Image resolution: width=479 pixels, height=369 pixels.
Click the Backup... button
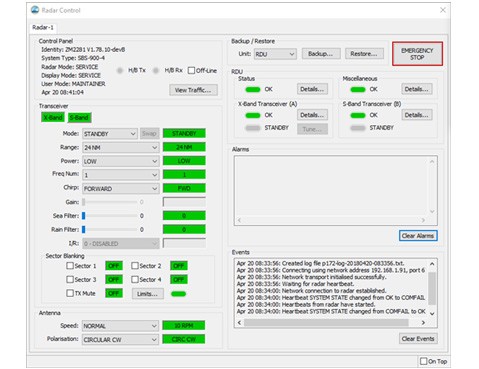(x=321, y=54)
